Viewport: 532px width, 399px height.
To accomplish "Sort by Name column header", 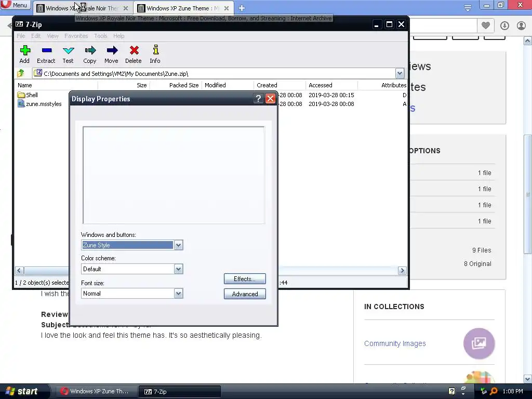I will (56, 85).
